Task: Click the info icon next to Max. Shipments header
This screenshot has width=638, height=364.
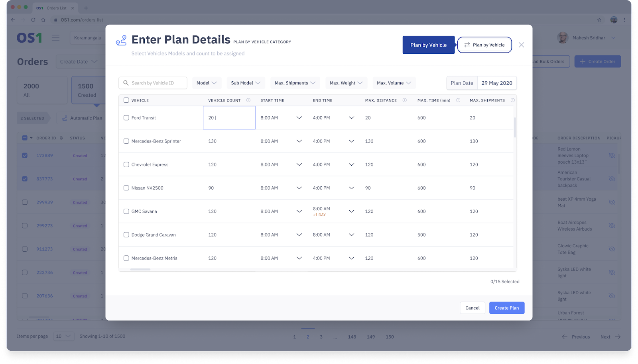Action: [512, 100]
